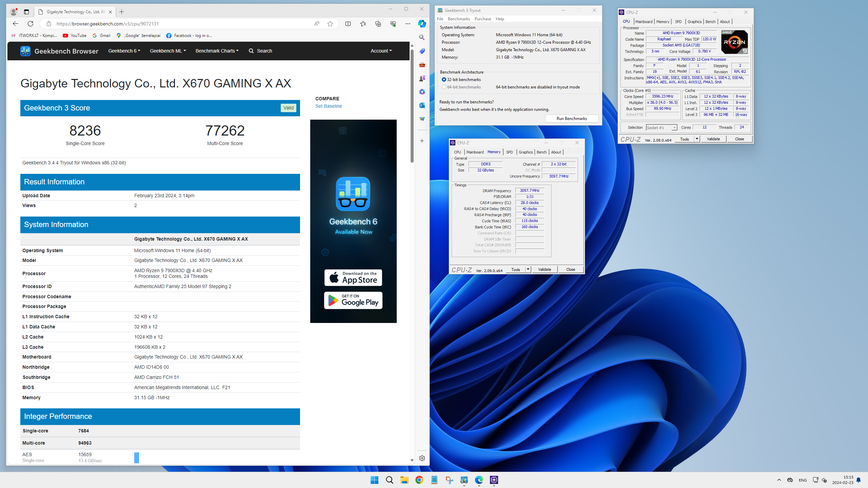Screen dimensions: 868x488
Task: Open Edge Collections
Action: [378, 24]
